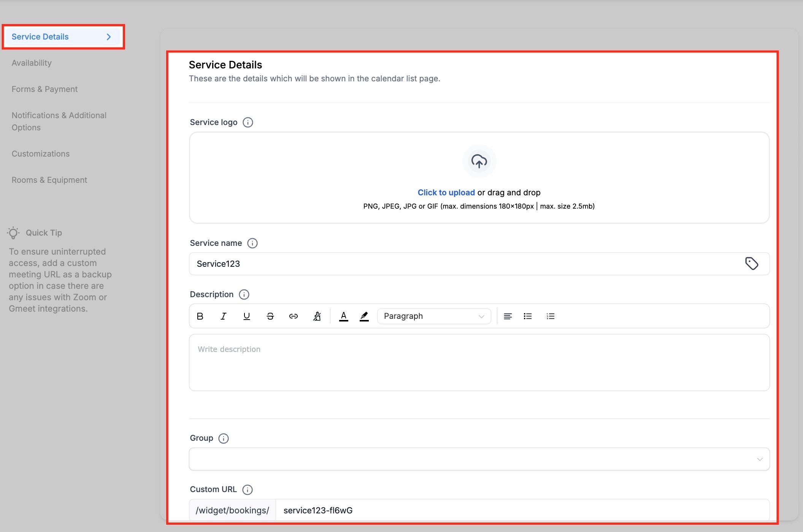803x532 pixels.
Task: Open the Paragraph style dropdown
Action: (x=434, y=316)
